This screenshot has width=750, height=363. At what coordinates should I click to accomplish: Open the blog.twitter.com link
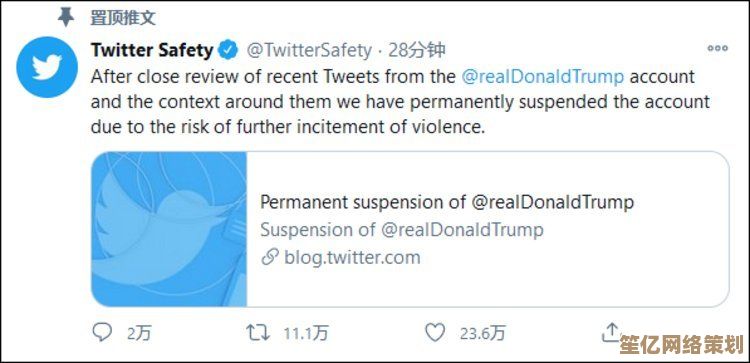click(x=352, y=258)
